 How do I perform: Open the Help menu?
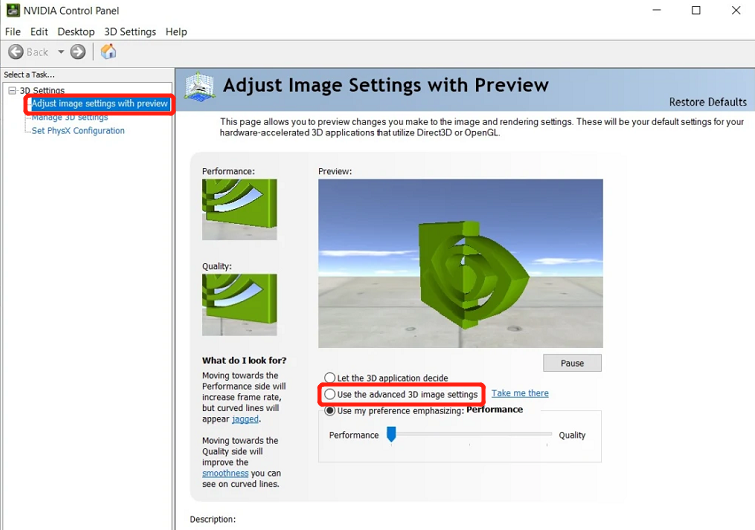(176, 32)
